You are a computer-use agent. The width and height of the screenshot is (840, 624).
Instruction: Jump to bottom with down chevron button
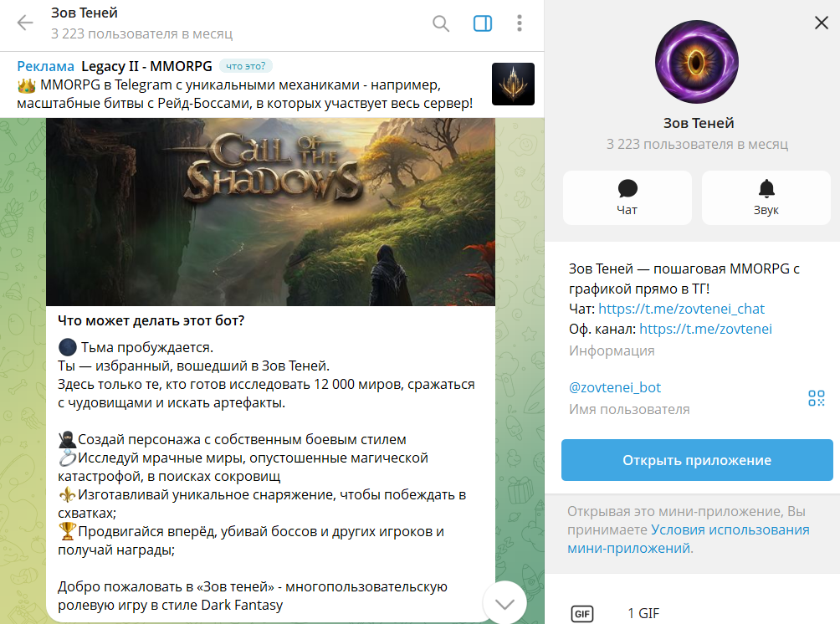[x=505, y=604]
